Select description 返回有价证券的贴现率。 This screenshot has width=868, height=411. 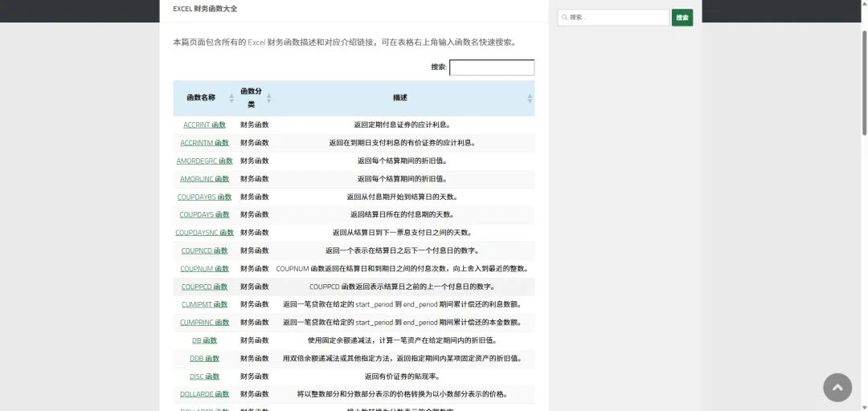pos(402,376)
